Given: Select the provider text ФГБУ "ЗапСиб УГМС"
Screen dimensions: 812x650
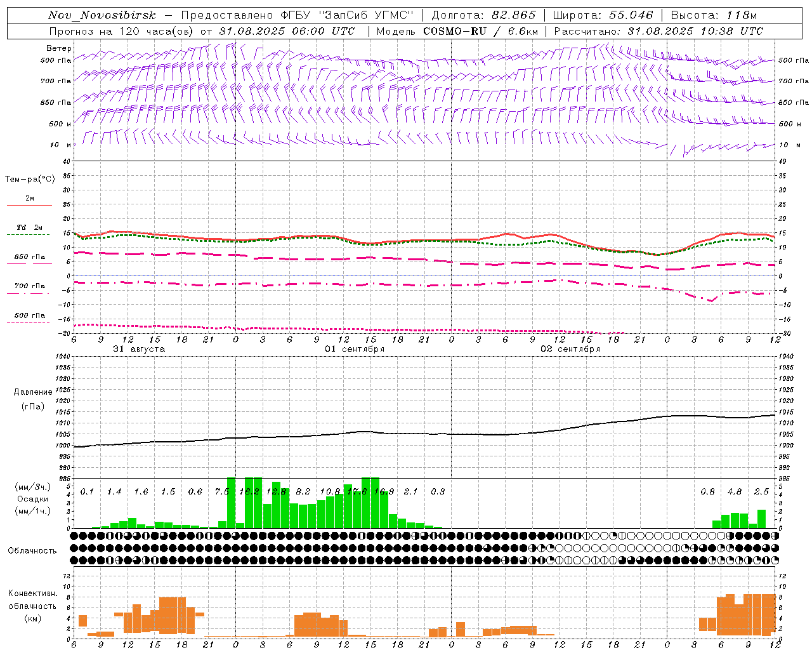Looking at the screenshot, I should 347,15.
